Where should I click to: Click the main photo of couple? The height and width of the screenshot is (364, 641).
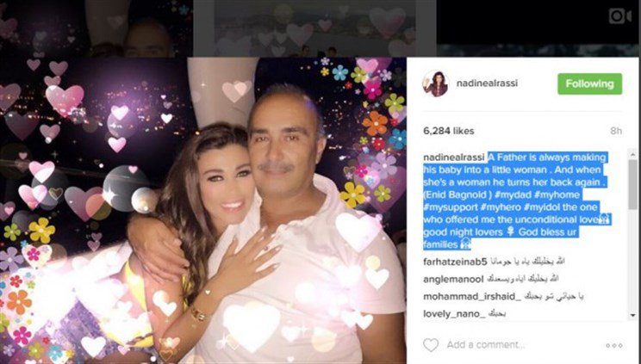(x=203, y=210)
